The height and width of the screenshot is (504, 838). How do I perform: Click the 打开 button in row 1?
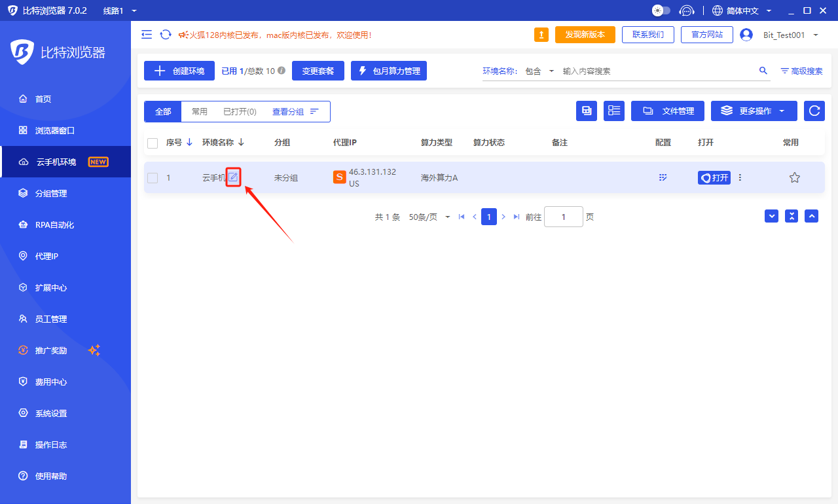coord(714,177)
